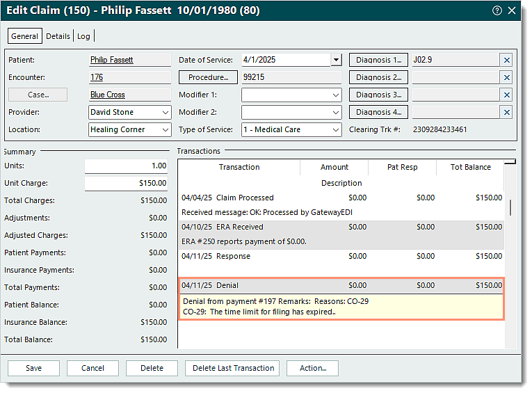
Task: Switch to the General tab
Action: [25, 36]
